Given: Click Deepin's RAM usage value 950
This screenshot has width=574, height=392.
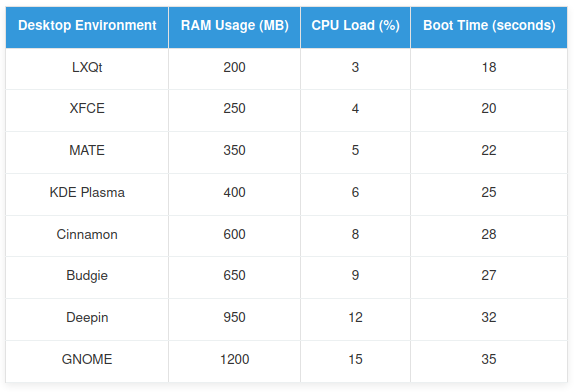Looking at the screenshot, I should pos(235,318).
